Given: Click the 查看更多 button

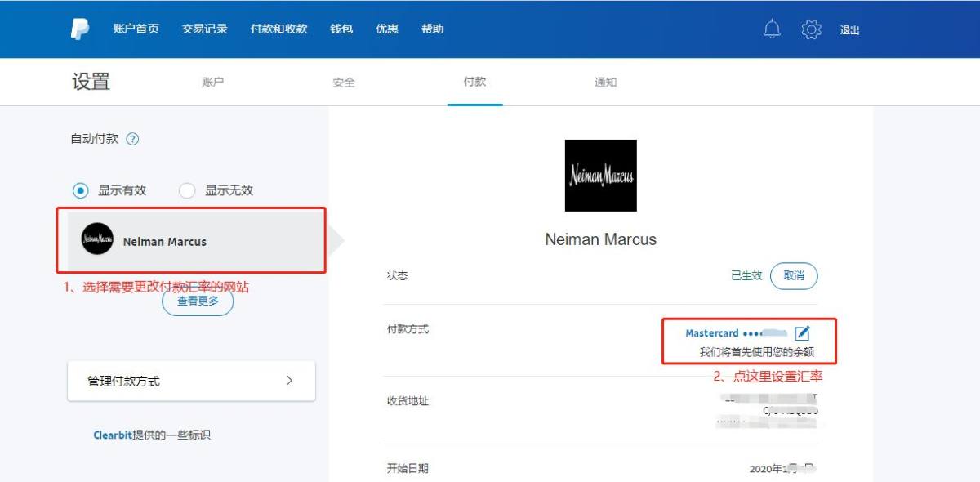Looking at the screenshot, I should click(198, 301).
